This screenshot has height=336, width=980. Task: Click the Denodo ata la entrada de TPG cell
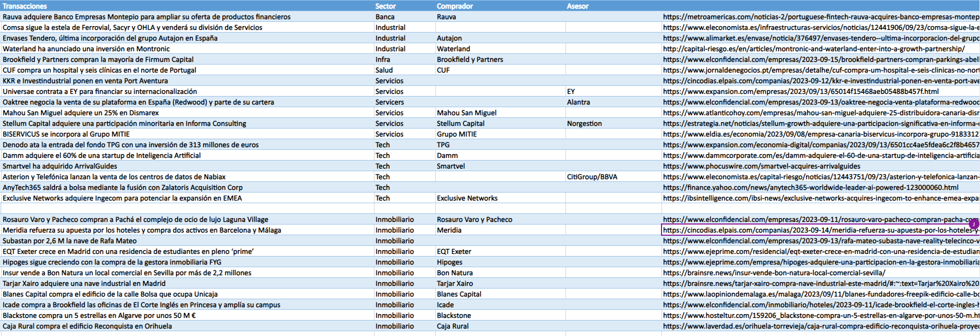pyautogui.click(x=187, y=145)
